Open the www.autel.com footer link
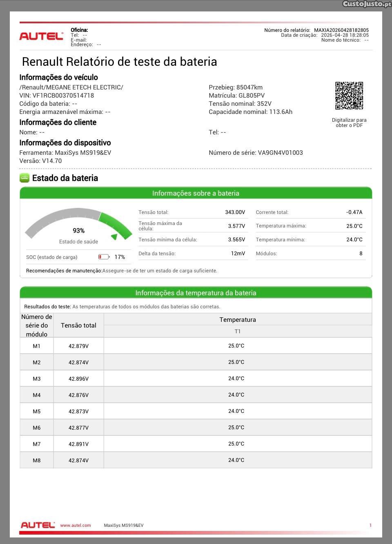This screenshot has width=392, height=544. point(76,525)
